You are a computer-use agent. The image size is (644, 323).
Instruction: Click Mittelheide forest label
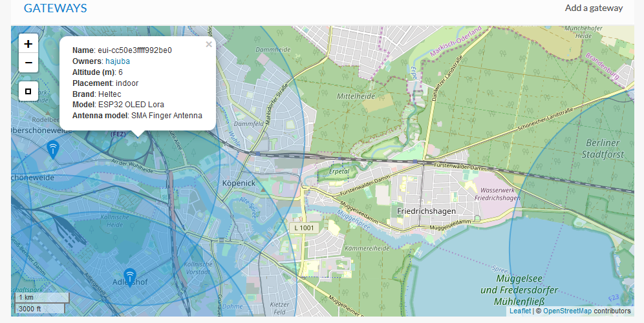[x=356, y=96]
